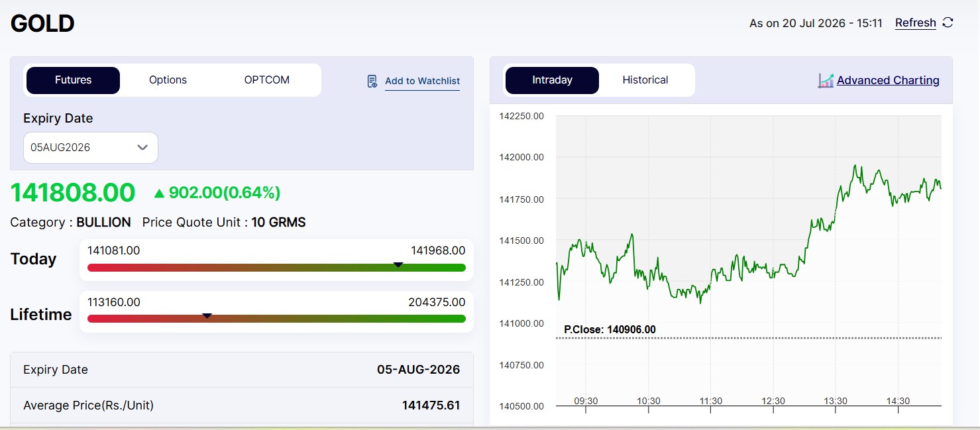Click Today's low value 141081.00
This screenshot has width=980, height=430.
pyautogui.click(x=113, y=250)
